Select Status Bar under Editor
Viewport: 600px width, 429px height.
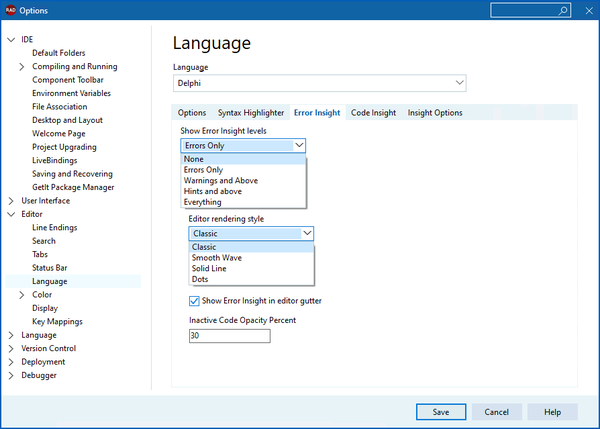pos(49,268)
